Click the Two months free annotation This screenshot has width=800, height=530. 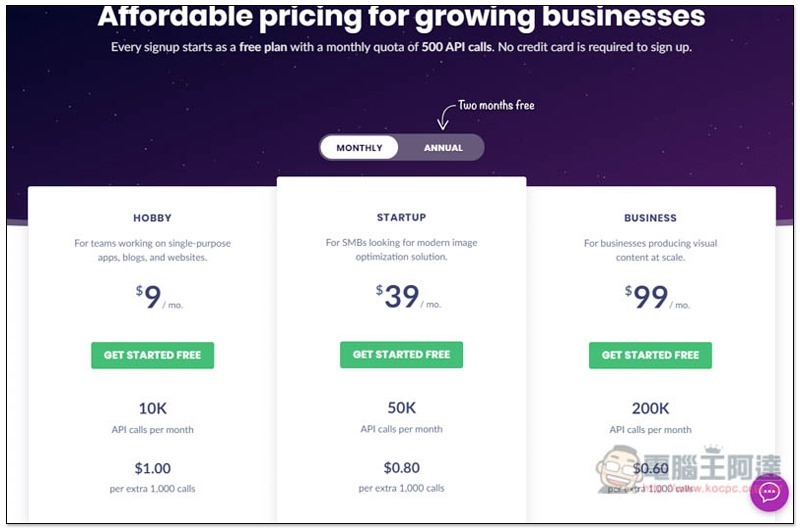(x=496, y=106)
